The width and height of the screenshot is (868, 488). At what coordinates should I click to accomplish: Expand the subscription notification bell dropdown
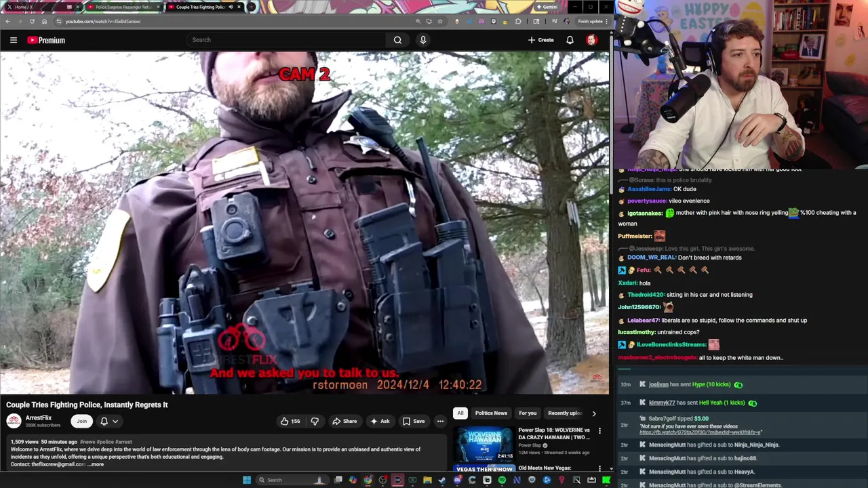coord(108,421)
